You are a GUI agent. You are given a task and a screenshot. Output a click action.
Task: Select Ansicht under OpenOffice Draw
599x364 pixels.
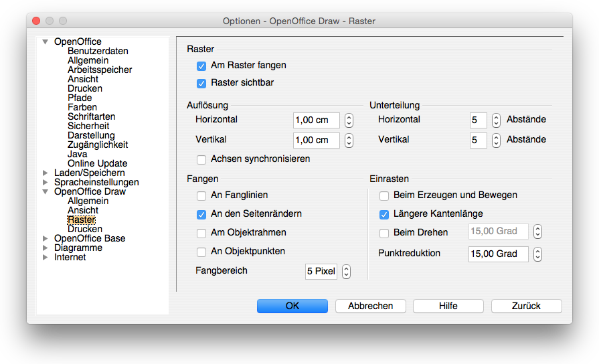83,211
